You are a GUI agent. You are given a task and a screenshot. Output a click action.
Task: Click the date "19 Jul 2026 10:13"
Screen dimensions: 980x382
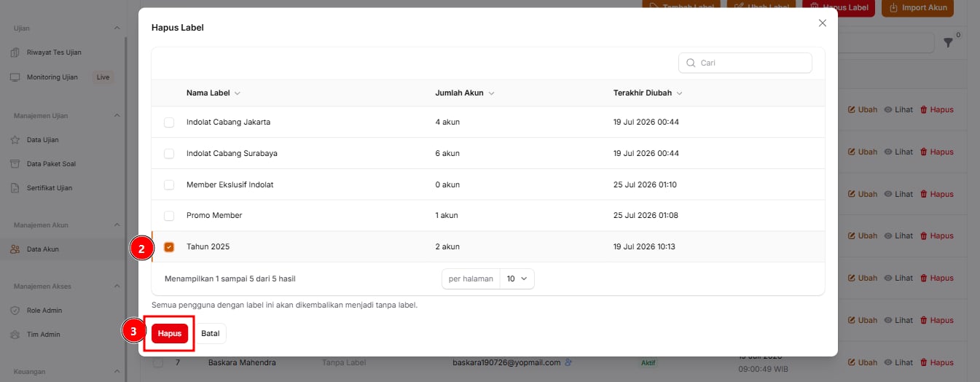(644, 247)
